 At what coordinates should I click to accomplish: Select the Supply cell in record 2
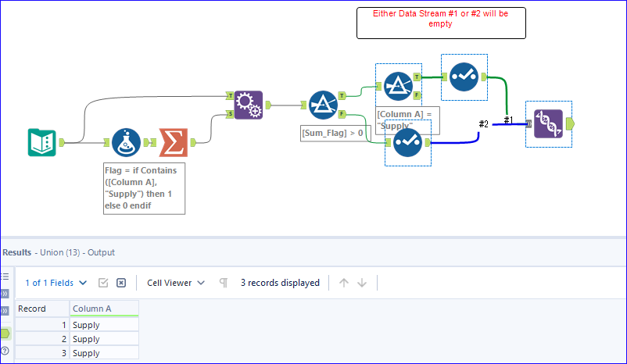104,339
